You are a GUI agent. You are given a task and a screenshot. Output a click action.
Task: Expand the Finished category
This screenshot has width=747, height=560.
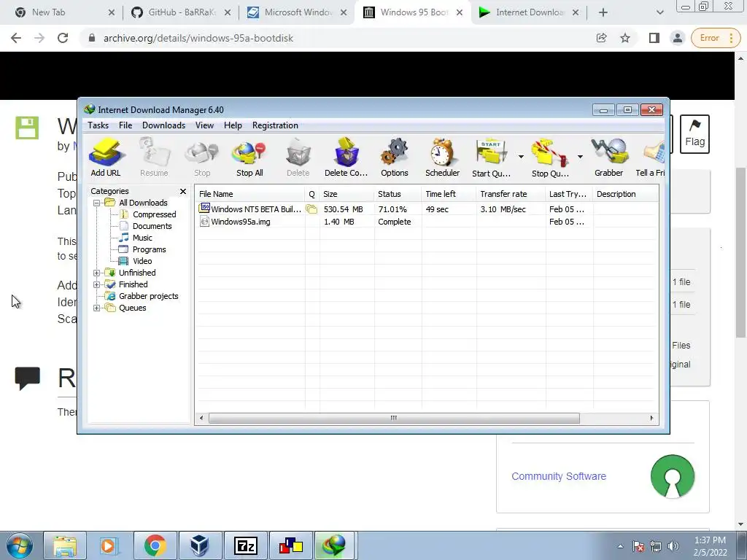pos(97,285)
